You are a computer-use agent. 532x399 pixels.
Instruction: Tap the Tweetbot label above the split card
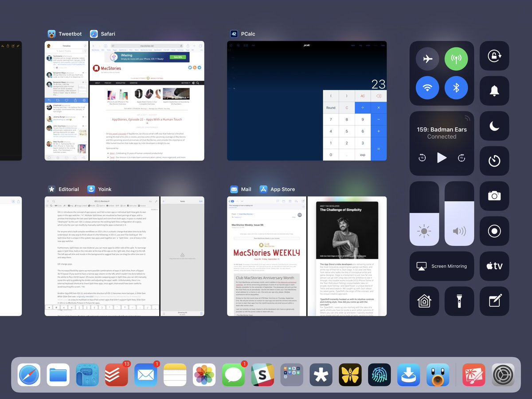pos(70,34)
